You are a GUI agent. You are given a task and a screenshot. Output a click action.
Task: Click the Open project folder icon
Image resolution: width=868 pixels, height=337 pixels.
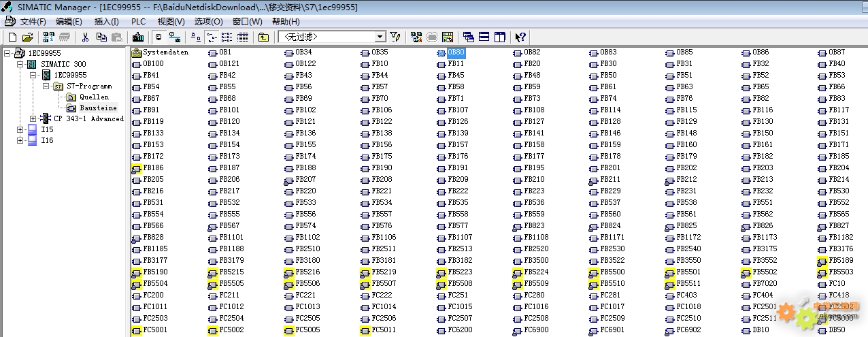(x=27, y=37)
